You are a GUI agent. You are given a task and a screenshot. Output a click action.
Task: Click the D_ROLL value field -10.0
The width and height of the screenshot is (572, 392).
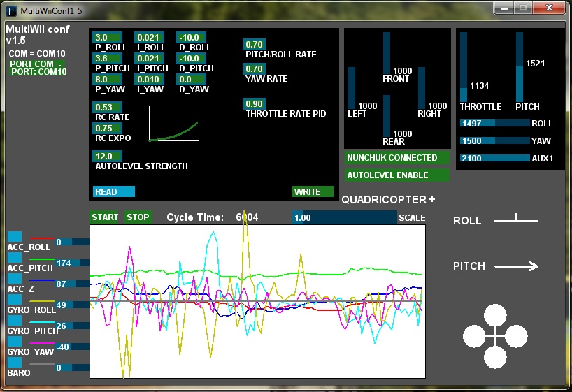(191, 38)
